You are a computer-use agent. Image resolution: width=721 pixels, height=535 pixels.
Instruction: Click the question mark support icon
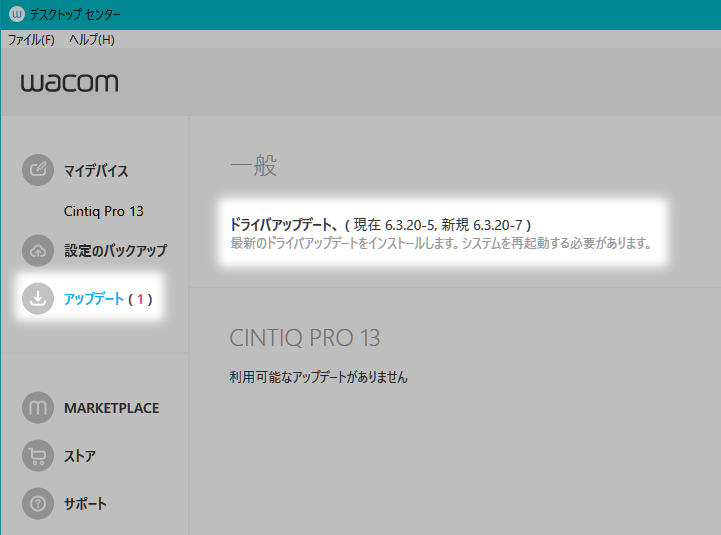coord(38,504)
